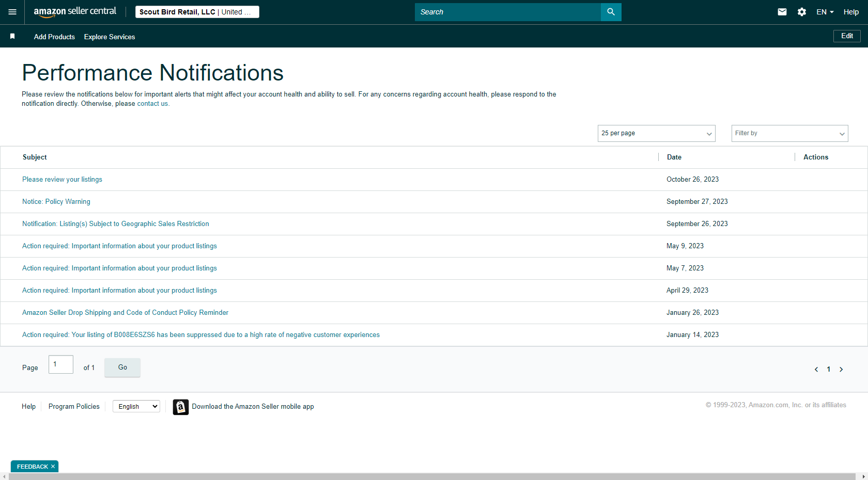Click the Amazon Seller mobile app icon

[x=180, y=407]
